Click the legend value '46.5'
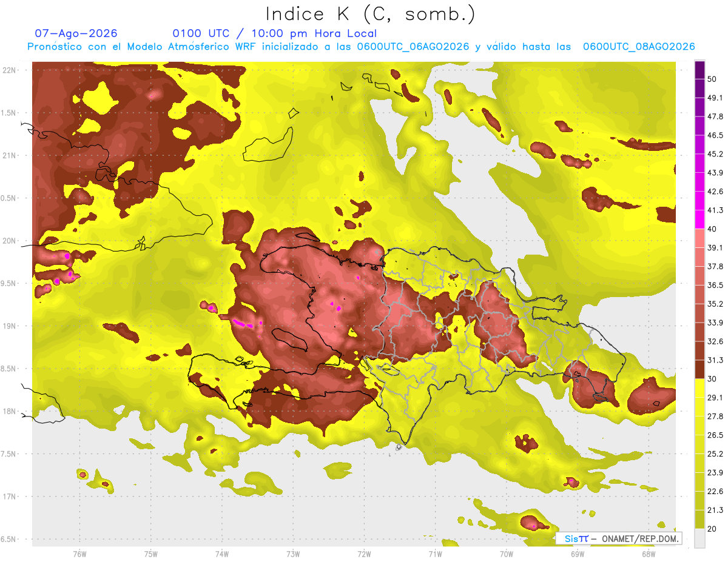 715,135
